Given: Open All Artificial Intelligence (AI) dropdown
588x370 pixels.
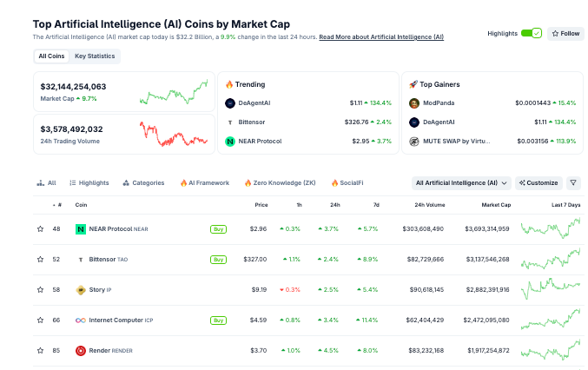Looking at the screenshot, I should pos(461,183).
